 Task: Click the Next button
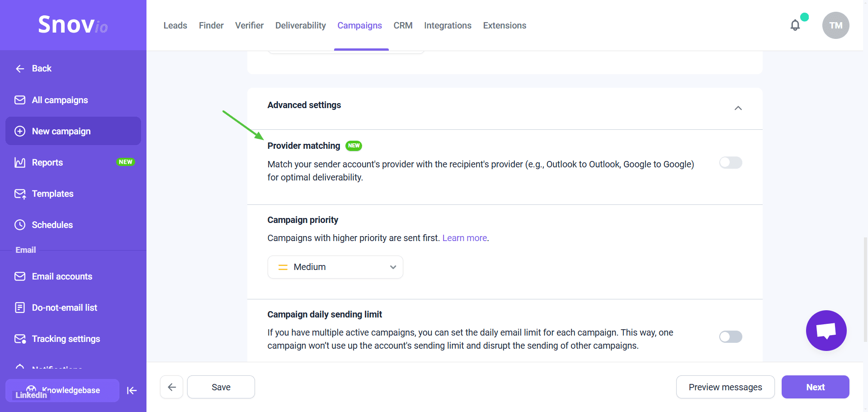click(815, 387)
